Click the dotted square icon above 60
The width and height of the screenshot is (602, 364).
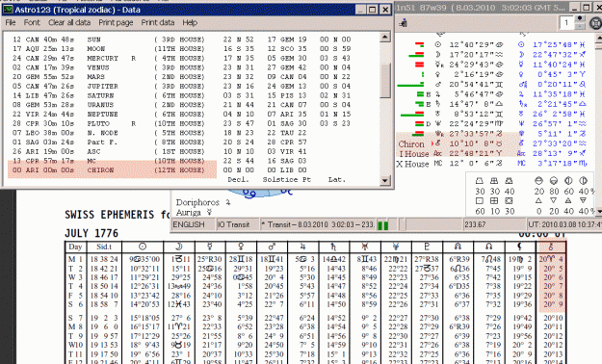[x=479, y=201]
